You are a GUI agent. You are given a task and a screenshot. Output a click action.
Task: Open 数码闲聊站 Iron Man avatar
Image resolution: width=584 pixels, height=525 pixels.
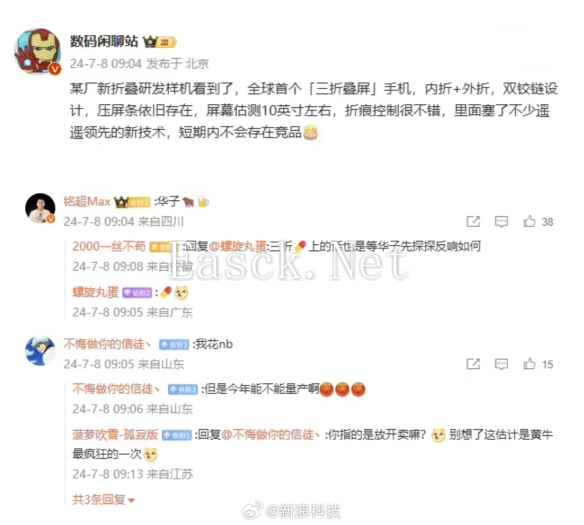[38, 51]
